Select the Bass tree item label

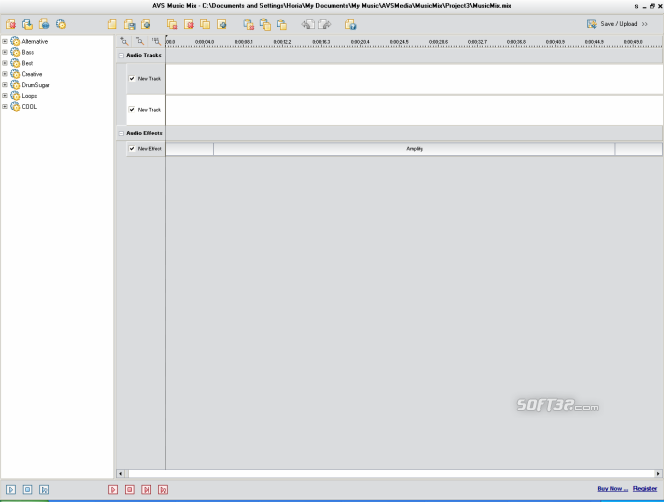click(28, 52)
